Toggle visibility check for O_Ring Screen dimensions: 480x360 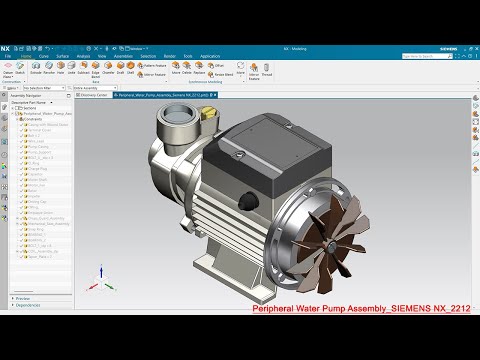click(x=21, y=163)
